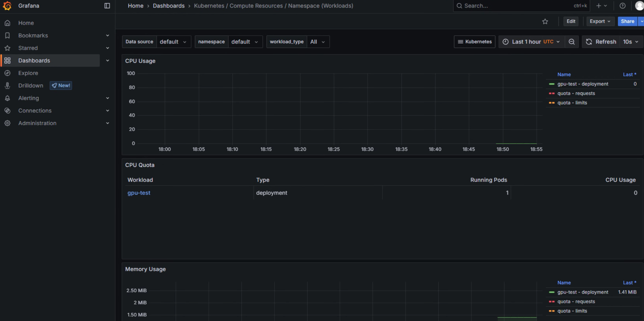Sort CPU Usage legend by Last column
Image resolution: width=644 pixels, height=321 pixels.
click(629, 75)
